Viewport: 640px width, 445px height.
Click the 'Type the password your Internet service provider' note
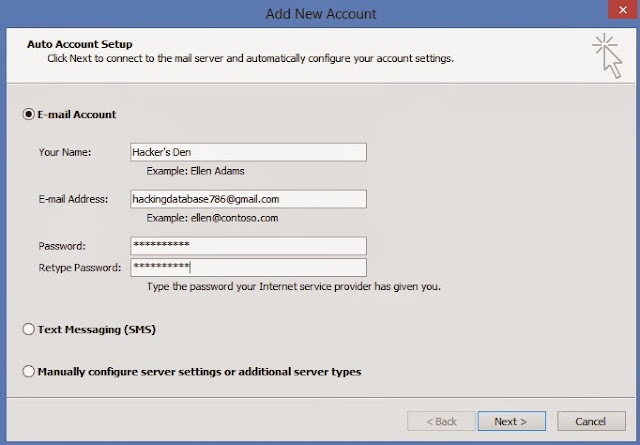[x=294, y=287]
